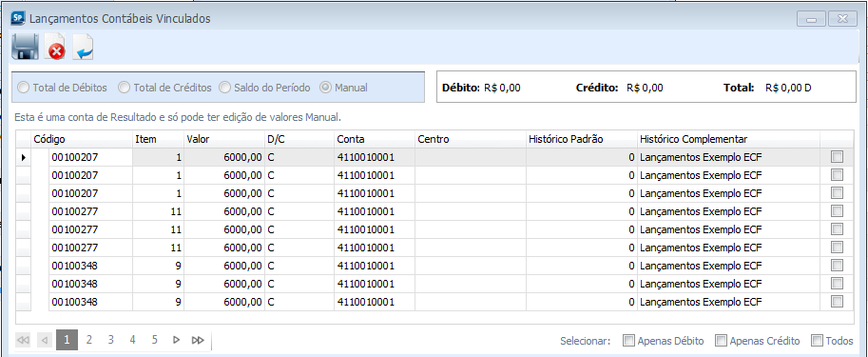This screenshot has height=357, width=868.
Task: Click the Crédito R$ 0,00 summary value
Action: [x=645, y=88]
